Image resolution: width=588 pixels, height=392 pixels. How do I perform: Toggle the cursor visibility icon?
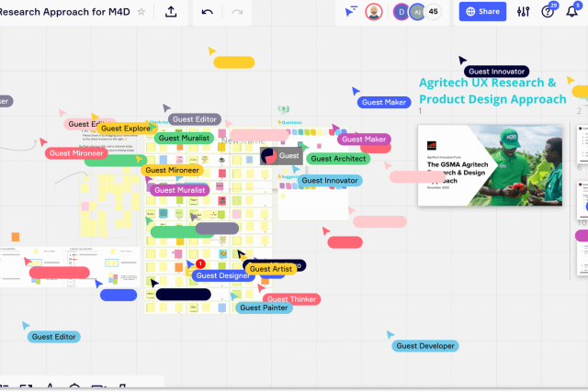coord(351,12)
